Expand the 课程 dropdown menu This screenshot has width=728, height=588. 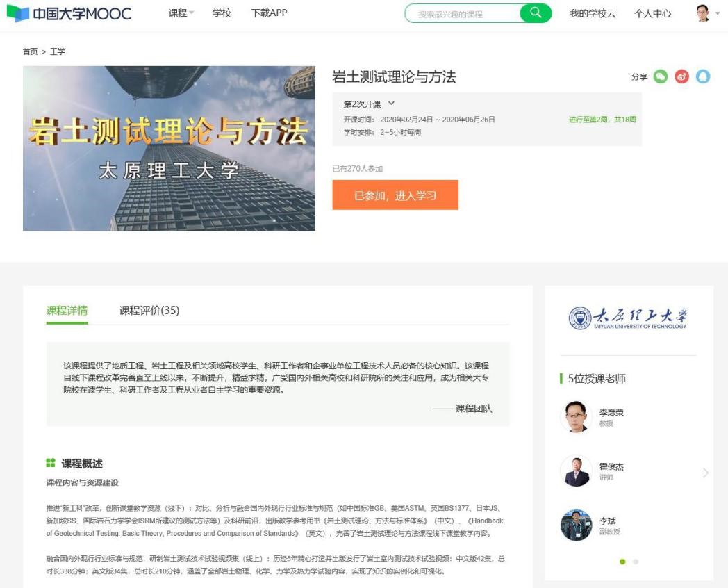coord(181,13)
